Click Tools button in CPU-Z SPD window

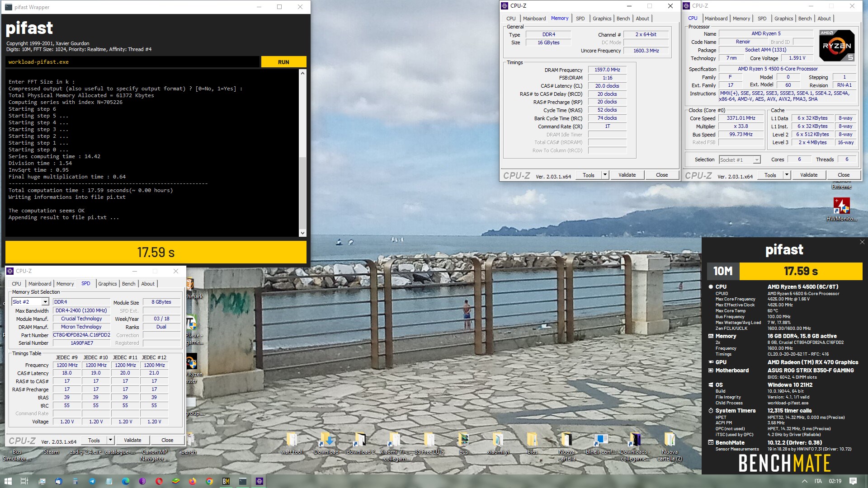pos(94,440)
